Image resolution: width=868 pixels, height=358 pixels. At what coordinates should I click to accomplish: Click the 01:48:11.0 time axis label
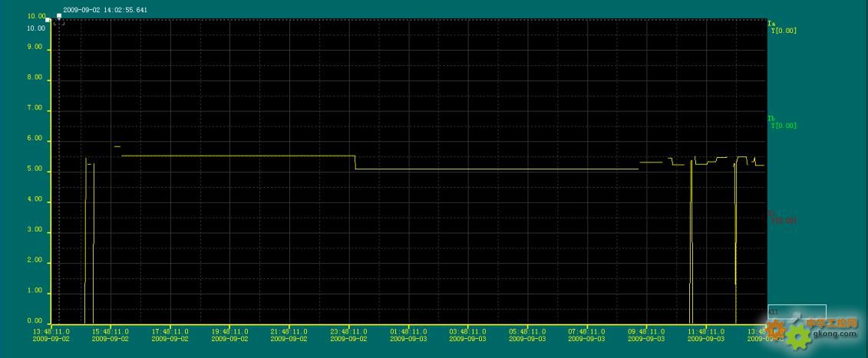tap(408, 331)
